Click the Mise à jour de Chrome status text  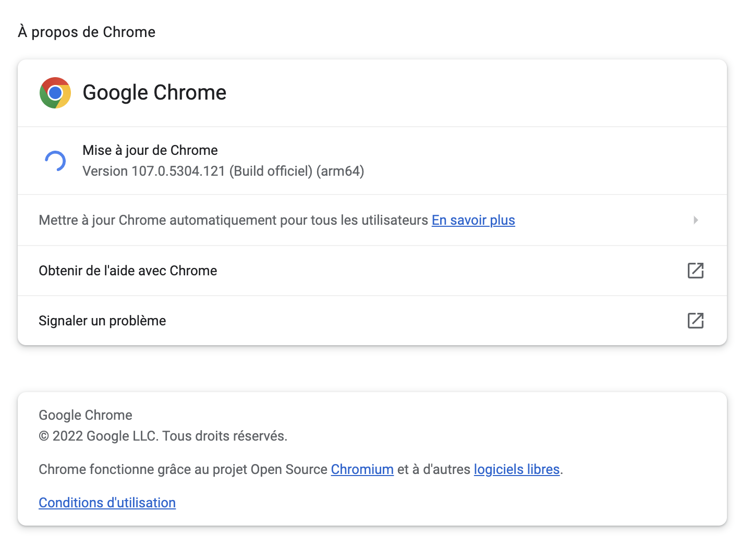[x=150, y=150]
